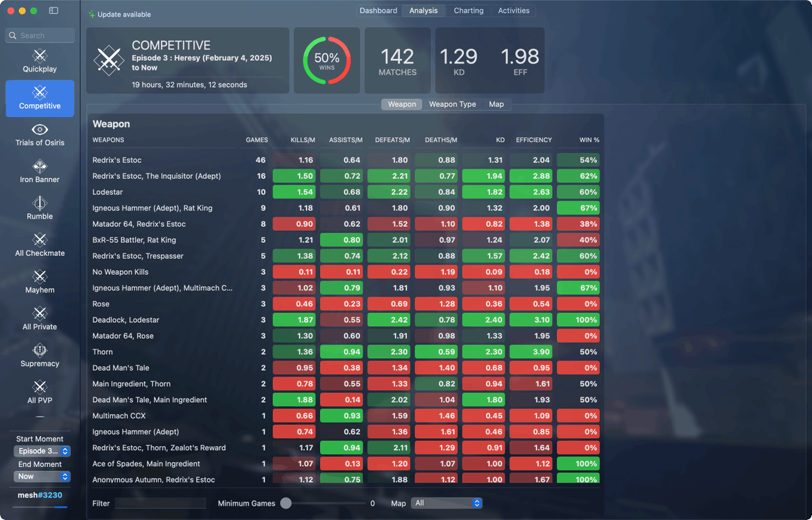Sort by WIN % column header
This screenshot has width=812, height=520.
(x=589, y=140)
